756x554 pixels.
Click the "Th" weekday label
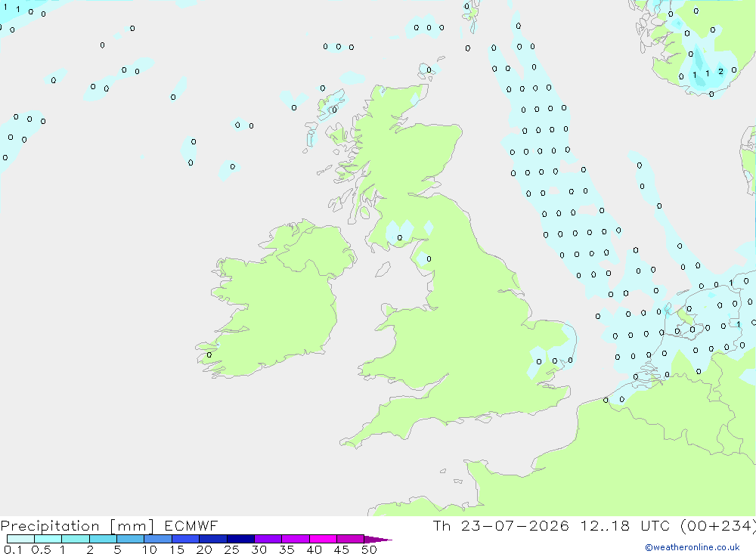pyautogui.click(x=442, y=525)
